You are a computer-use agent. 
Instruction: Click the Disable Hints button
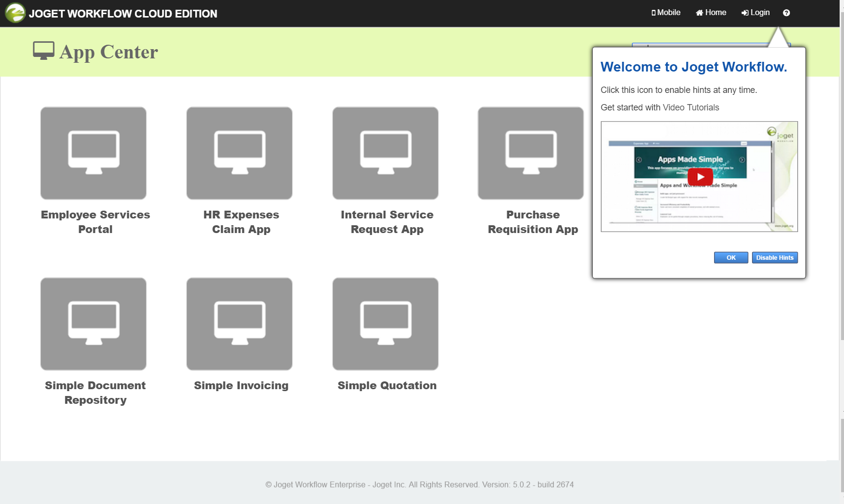click(x=775, y=258)
